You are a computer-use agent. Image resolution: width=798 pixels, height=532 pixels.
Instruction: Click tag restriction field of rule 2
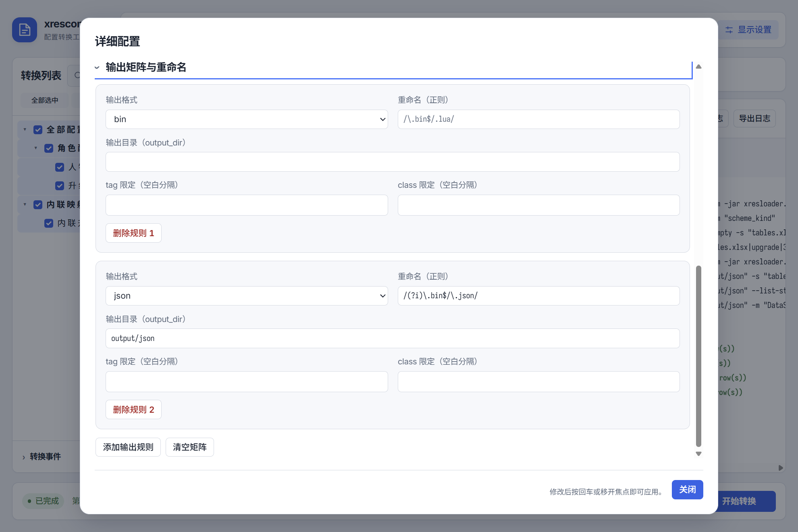(247, 382)
